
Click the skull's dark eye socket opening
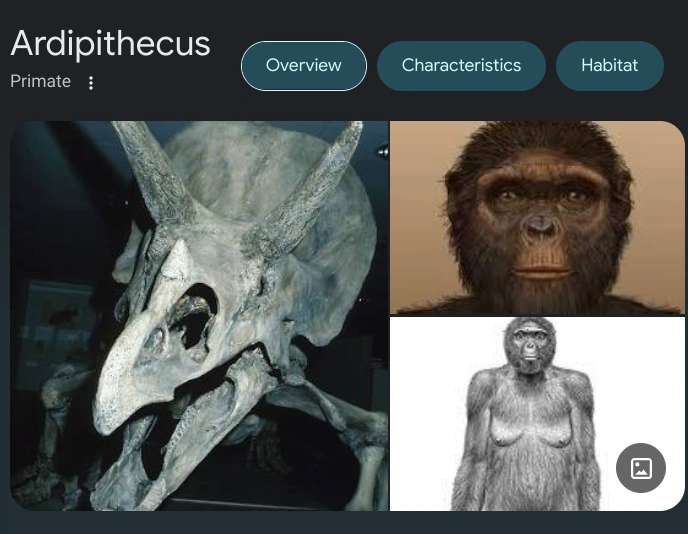pyautogui.click(x=194, y=317)
